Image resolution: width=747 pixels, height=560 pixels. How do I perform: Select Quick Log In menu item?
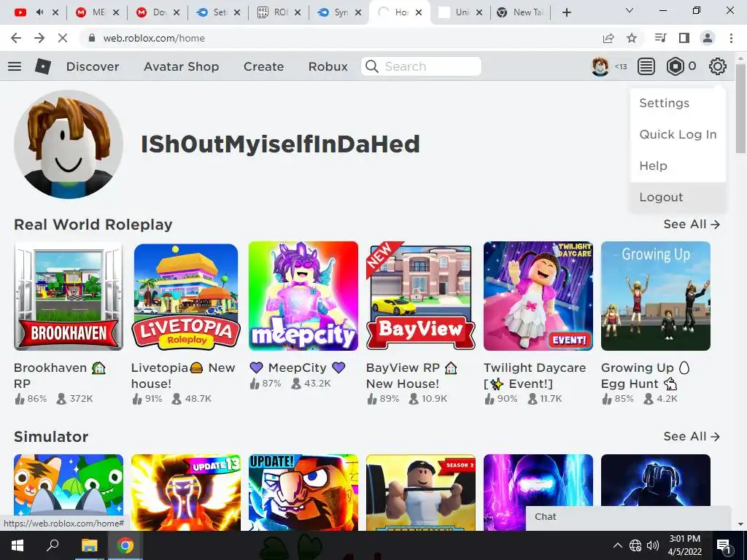678,134
